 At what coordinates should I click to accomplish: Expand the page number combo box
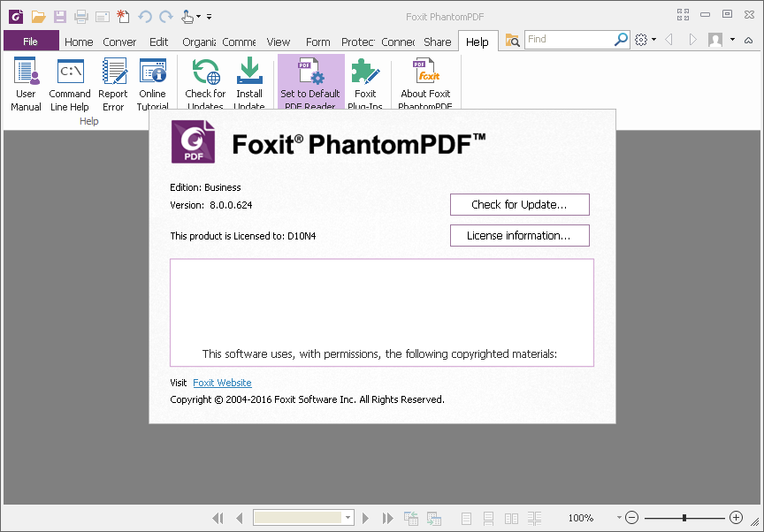pyautogui.click(x=348, y=517)
